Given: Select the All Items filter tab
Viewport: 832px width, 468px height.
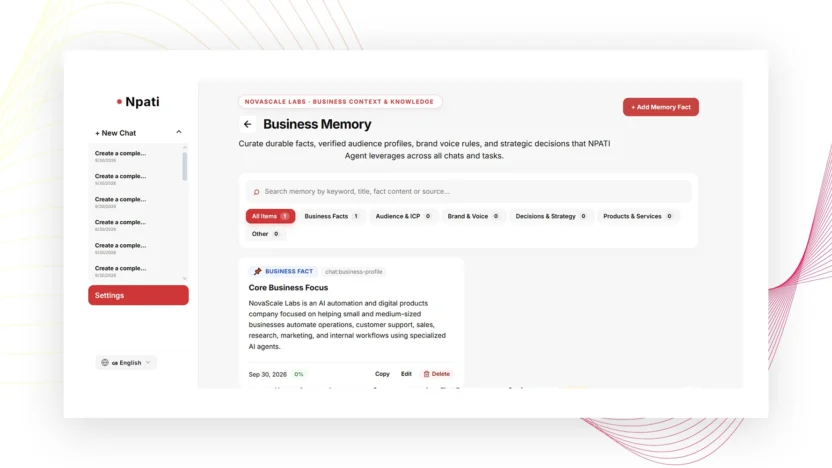Looking at the screenshot, I should point(270,216).
